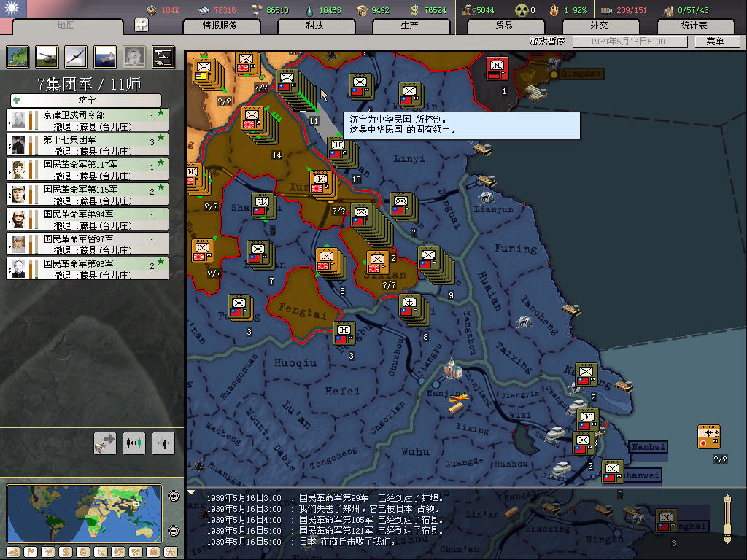Screen dimensions: 747x560
Task: Open the combined forces overview icon
Action: pyautogui.click(x=163, y=57)
